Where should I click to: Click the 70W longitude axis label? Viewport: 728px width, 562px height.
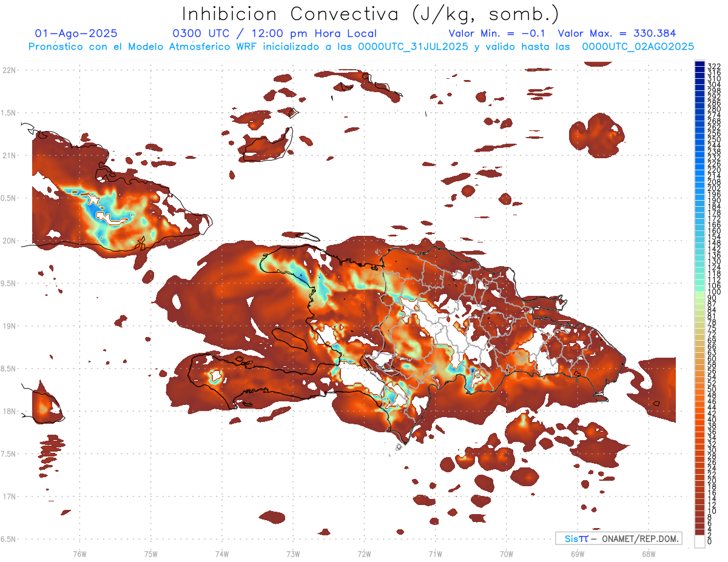point(507,554)
